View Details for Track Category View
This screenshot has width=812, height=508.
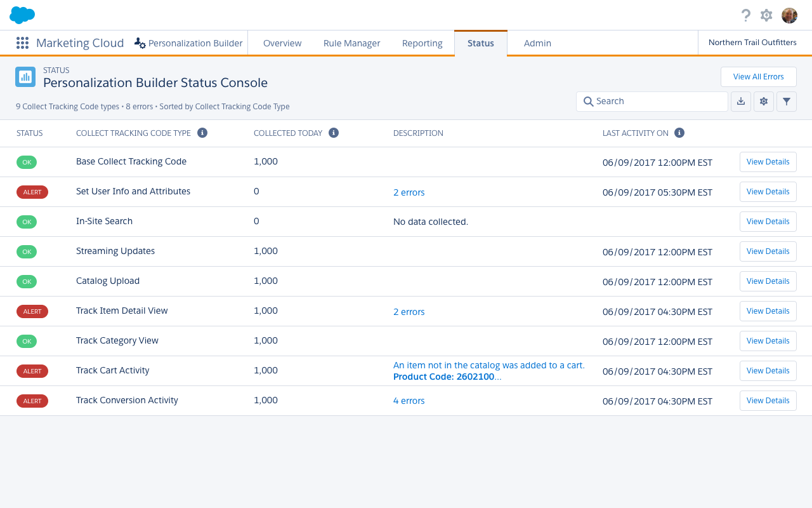(x=768, y=341)
